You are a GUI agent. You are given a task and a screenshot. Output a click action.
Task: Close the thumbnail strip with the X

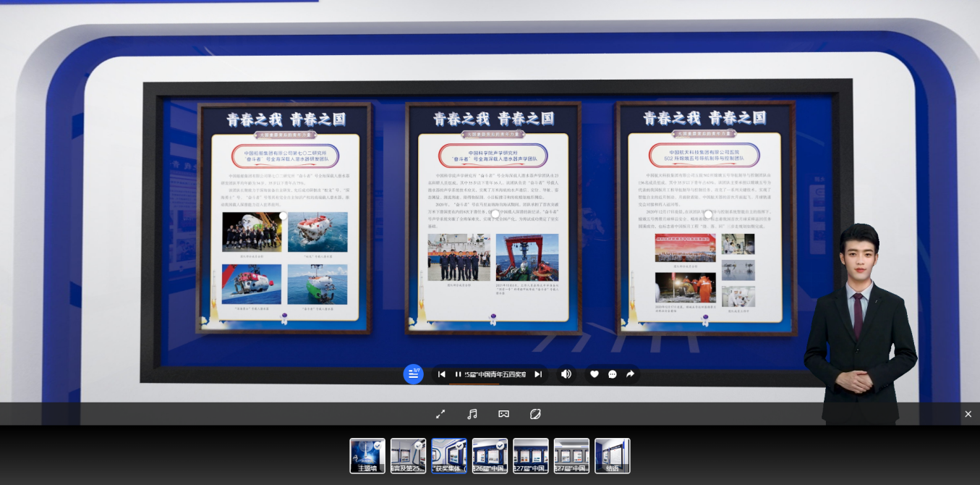pos(968,414)
